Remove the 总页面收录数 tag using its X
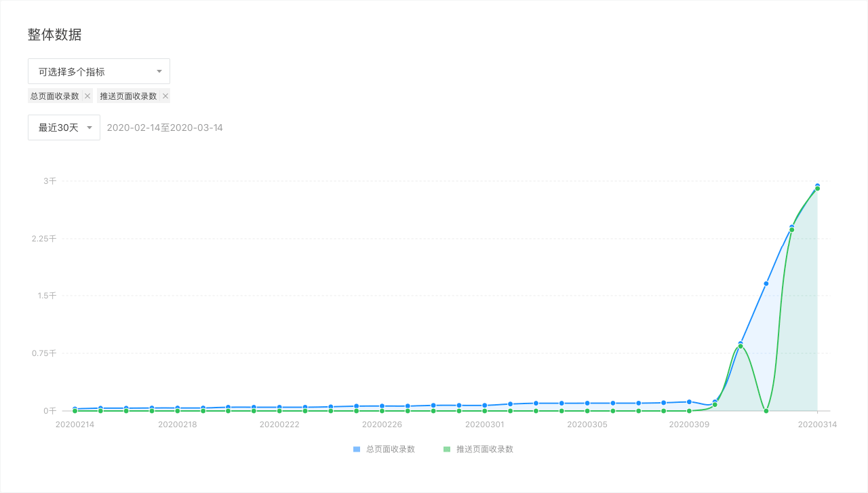 coord(87,96)
